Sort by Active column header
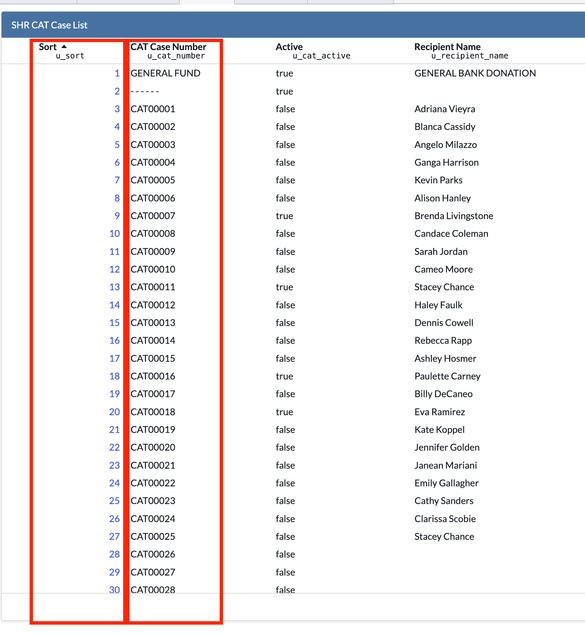585x634 pixels. (289, 46)
